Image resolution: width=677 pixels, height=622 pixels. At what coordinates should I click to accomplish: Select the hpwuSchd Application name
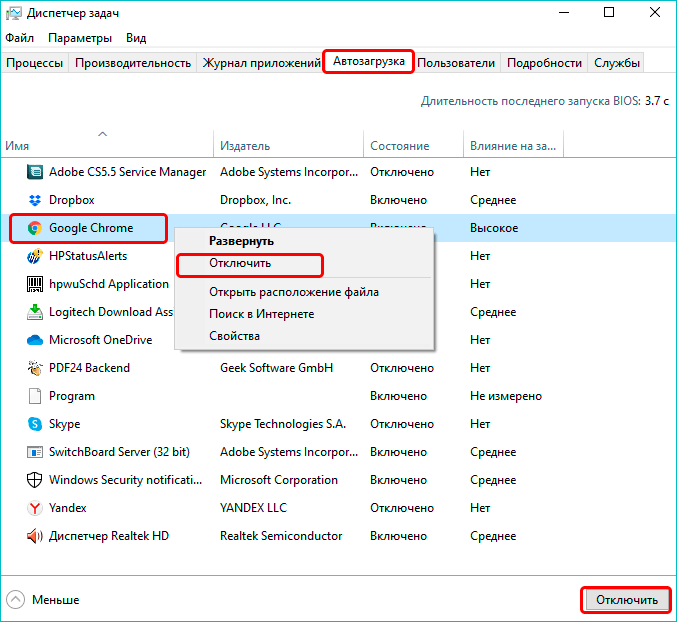[x=109, y=284]
